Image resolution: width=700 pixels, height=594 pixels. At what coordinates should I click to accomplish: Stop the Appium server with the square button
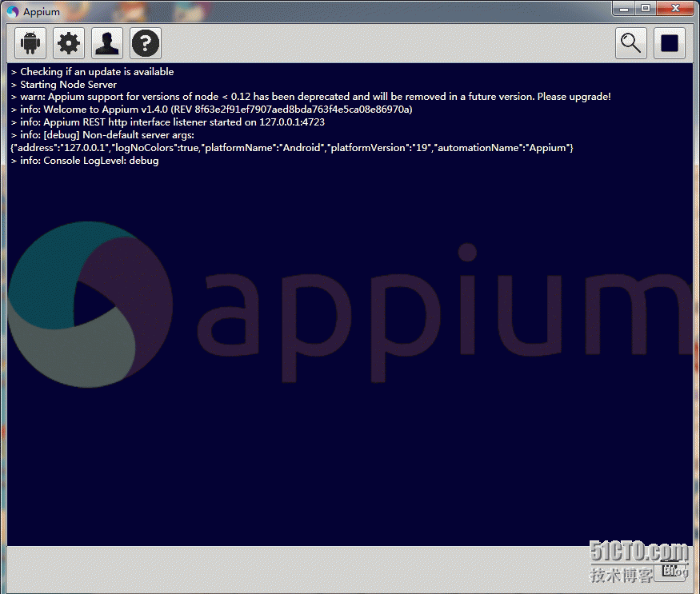[x=669, y=43]
